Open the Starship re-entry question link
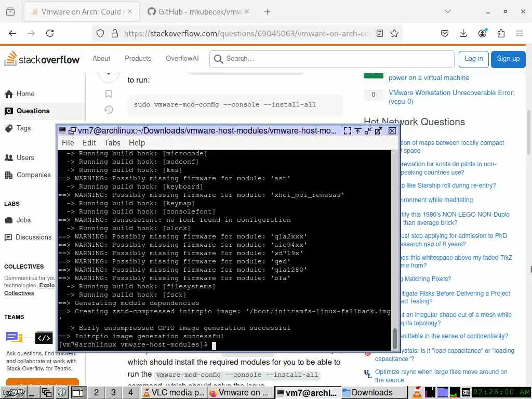This screenshot has width=532, height=399. tap(448, 185)
